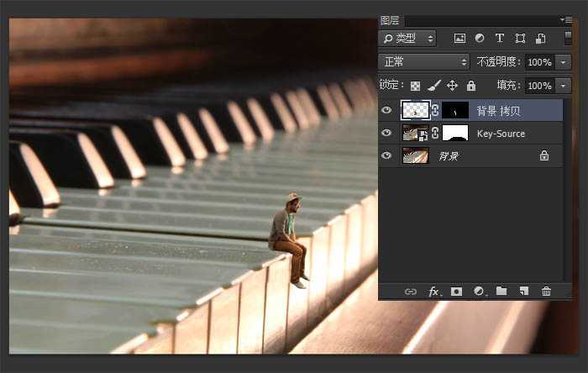Select the 背景 拷贝 layer name
The height and width of the screenshot is (373, 588).
[498, 111]
